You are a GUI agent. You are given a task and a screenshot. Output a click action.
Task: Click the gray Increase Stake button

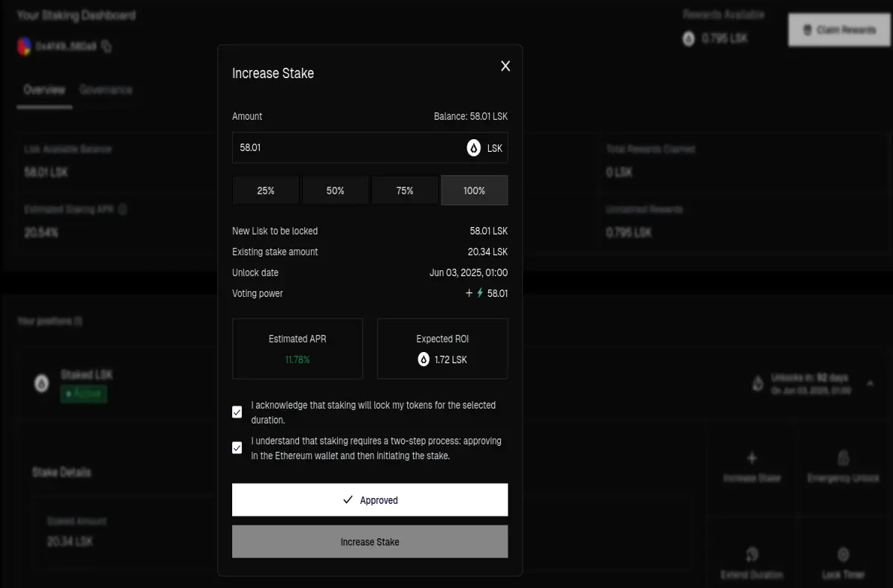370,542
